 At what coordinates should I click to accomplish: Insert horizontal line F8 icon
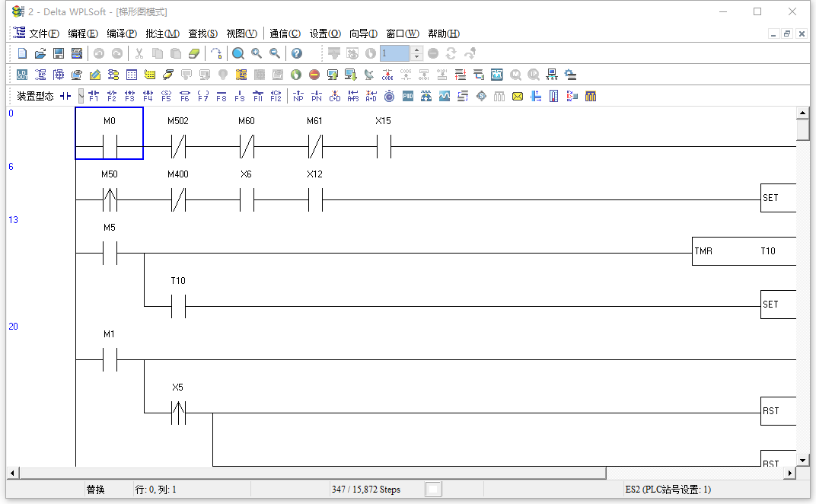tap(222, 97)
